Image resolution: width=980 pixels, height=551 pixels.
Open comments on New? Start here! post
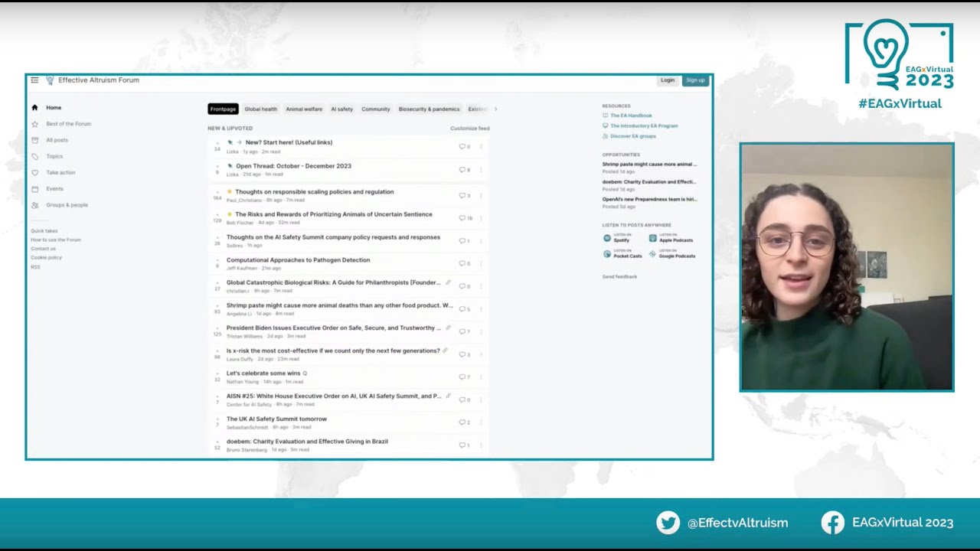coord(465,146)
